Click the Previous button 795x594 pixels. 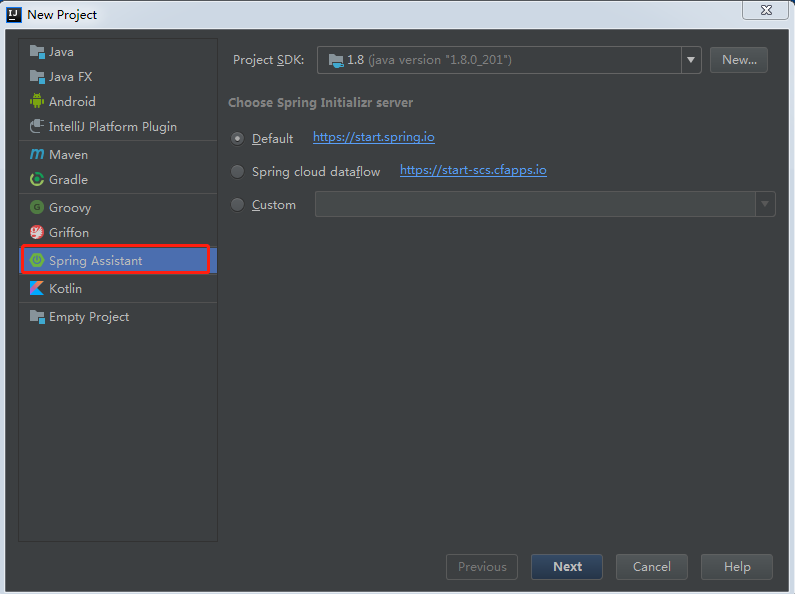482,567
